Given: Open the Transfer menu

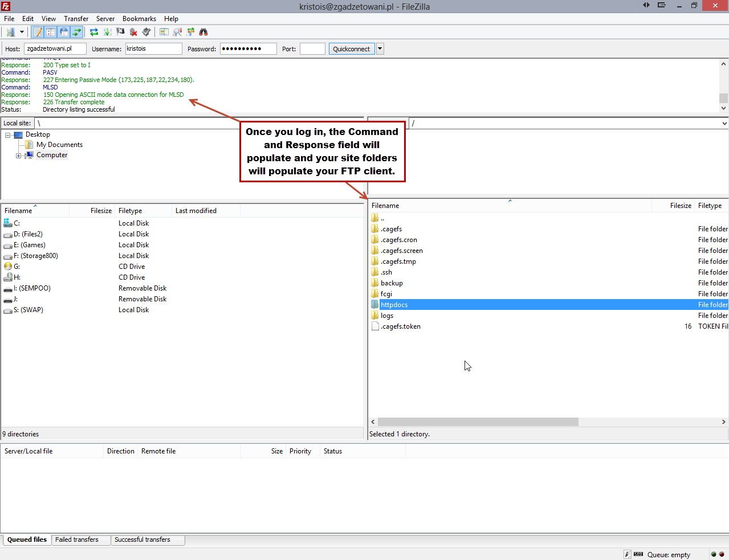Looking at the screenshot, I should coord(76,19).
